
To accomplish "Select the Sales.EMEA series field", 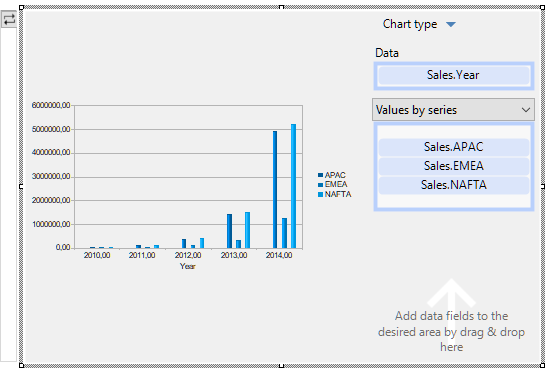I will tap(454, 166).
